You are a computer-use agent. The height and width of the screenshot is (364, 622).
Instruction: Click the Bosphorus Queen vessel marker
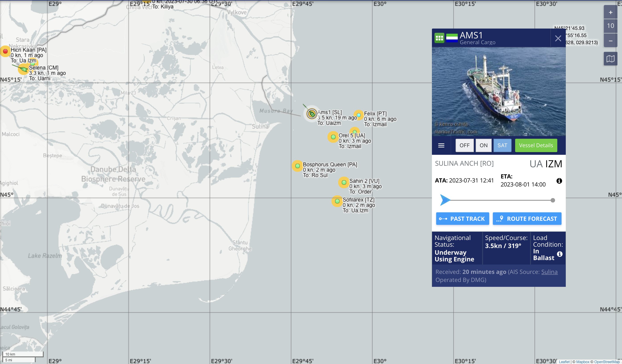click(x=296, y=165)
